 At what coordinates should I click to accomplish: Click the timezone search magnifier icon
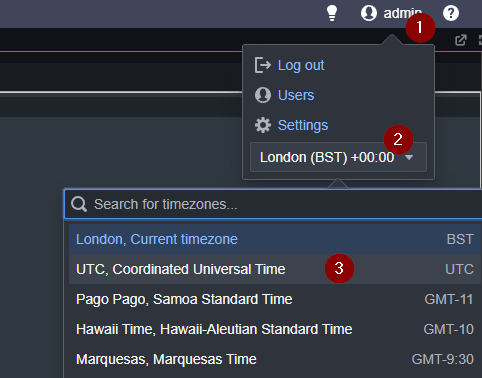(x=79, y=204)
